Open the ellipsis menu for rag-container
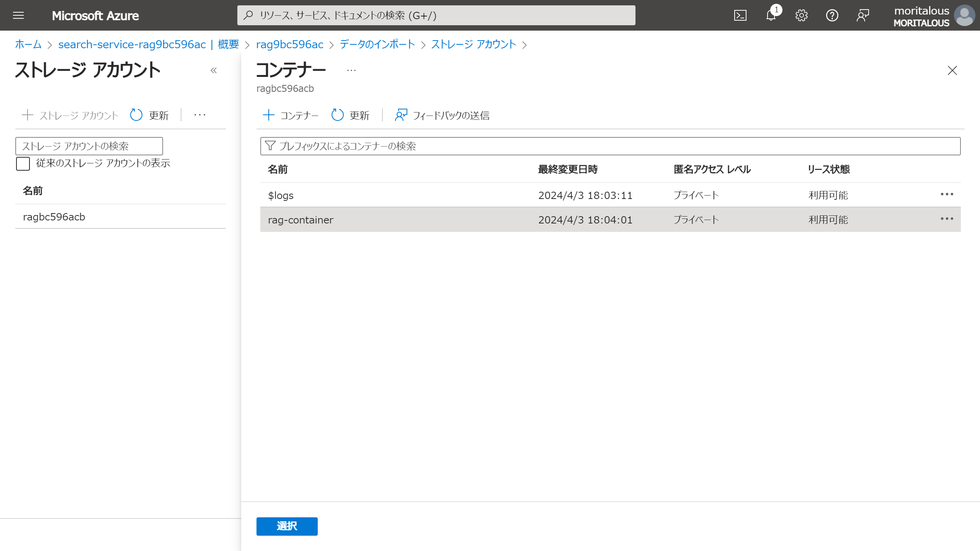Viewport: 980px width, 551px height. [x=947, y=219]
